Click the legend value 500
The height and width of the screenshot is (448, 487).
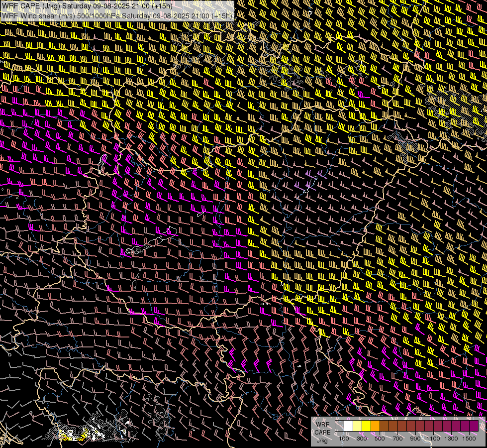(x=380, y=439)
